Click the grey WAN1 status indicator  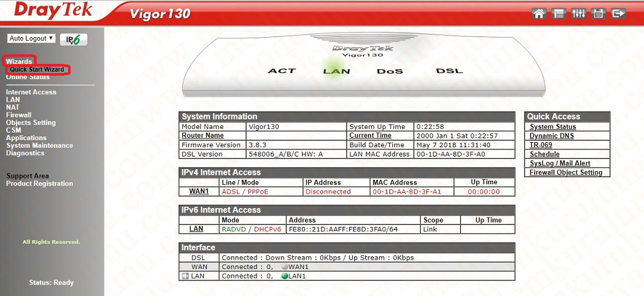click(285, 267)
